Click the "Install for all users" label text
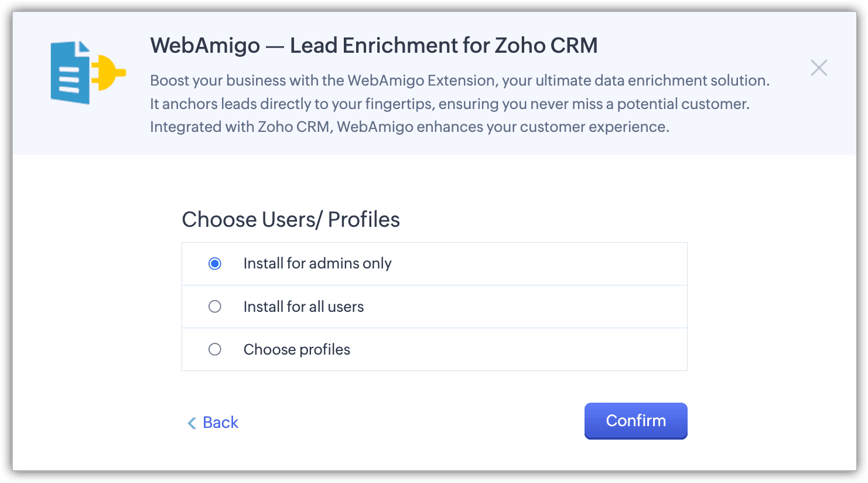 [303, 307]
